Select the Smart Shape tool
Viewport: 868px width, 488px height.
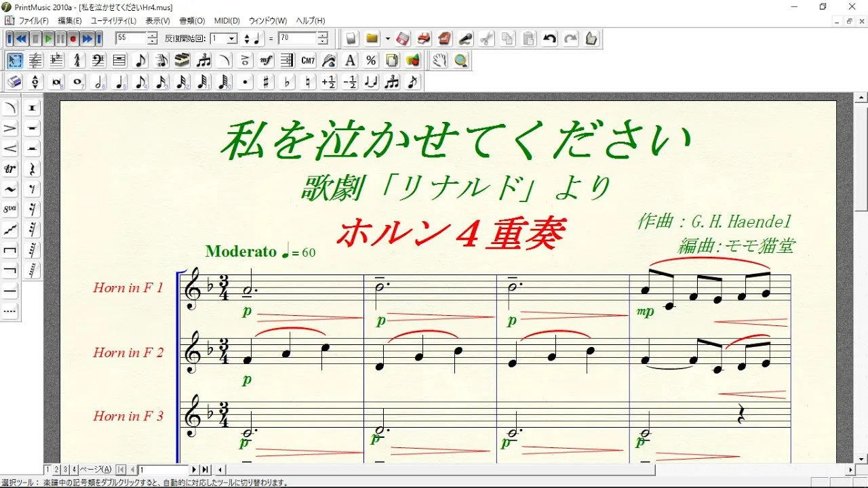224,60
